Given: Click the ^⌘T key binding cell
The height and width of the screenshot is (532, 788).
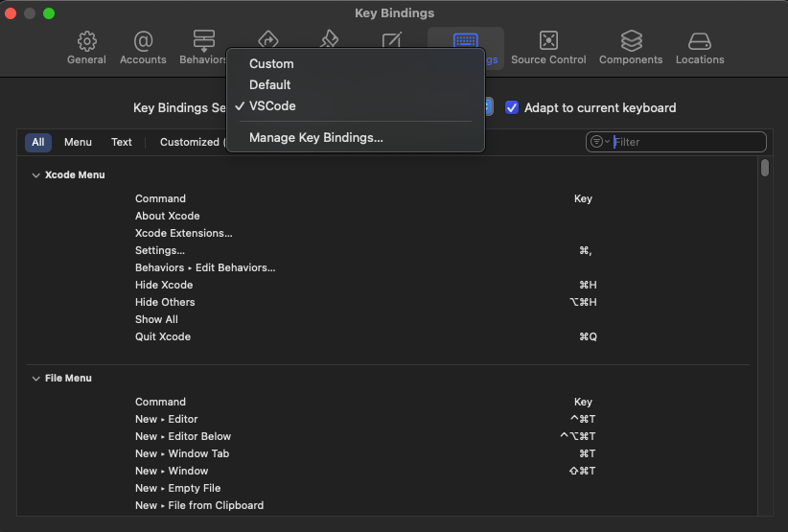Looking at the screenshot, I should click(583, 419).
